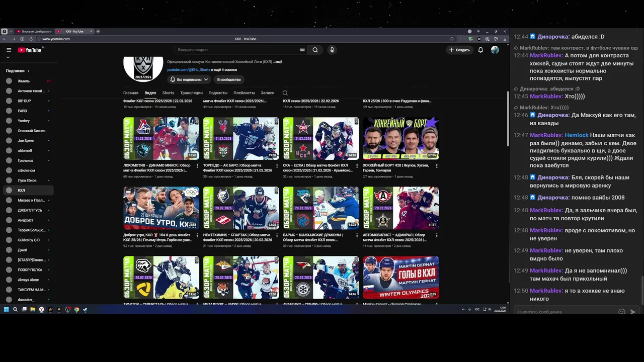Open more options for Хоккейный борт #28 video
644x362 pixels.
coord(437,165)
